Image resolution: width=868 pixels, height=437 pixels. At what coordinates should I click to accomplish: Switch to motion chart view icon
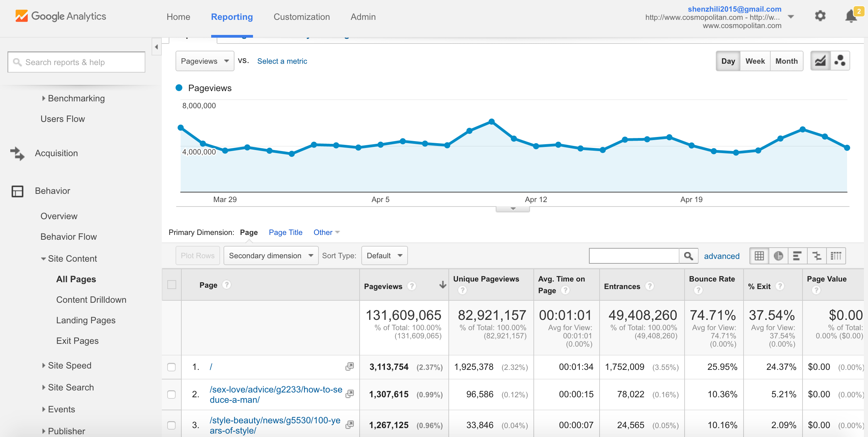click(x=840, y=61)
